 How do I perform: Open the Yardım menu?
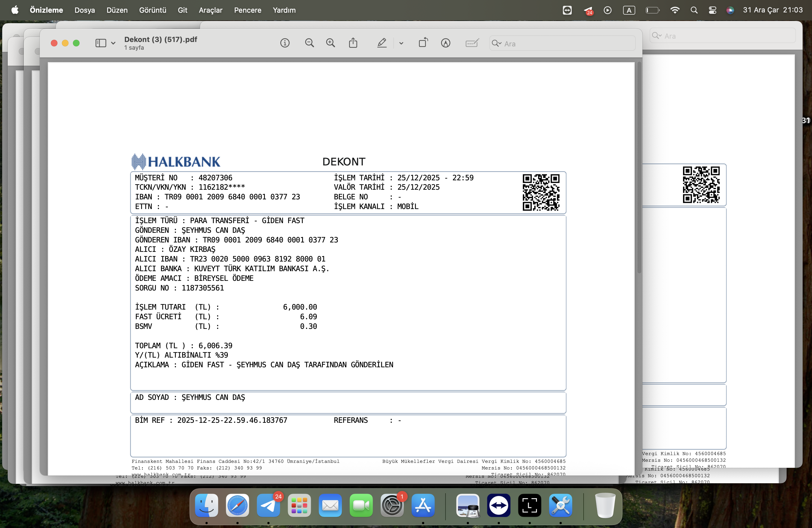point(284,10)
